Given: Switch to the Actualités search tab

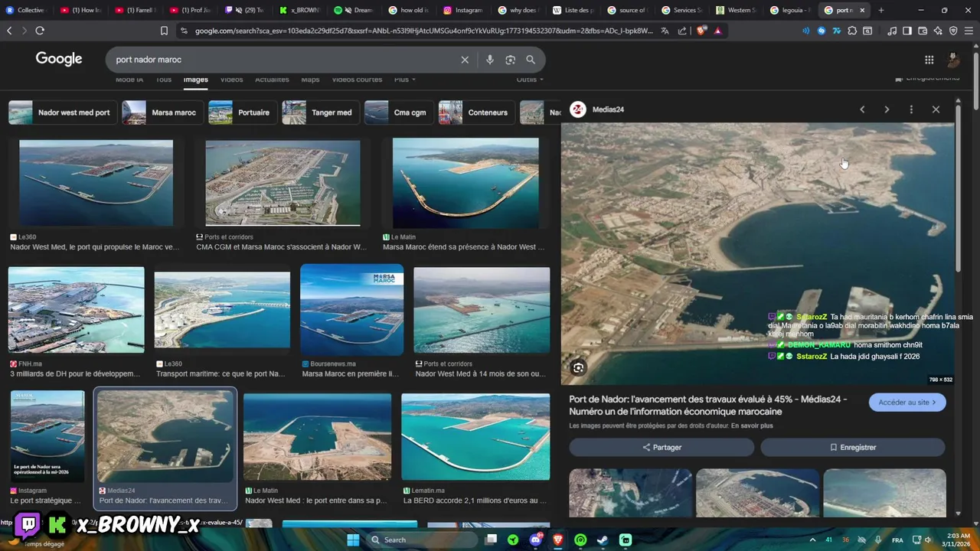Looking at the screenshot, I should 272,80.
